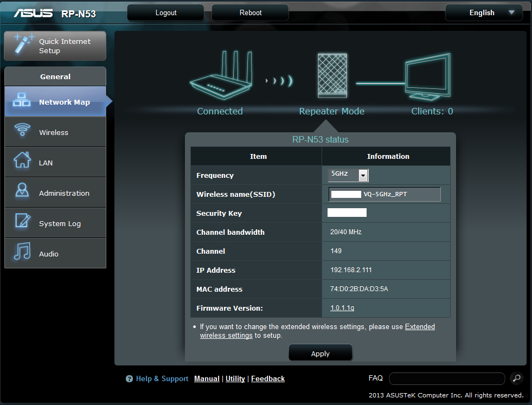The width and height of the screenshot is (532, 405).
Task: Click the LAN house icon
Action: click(22, 161)
